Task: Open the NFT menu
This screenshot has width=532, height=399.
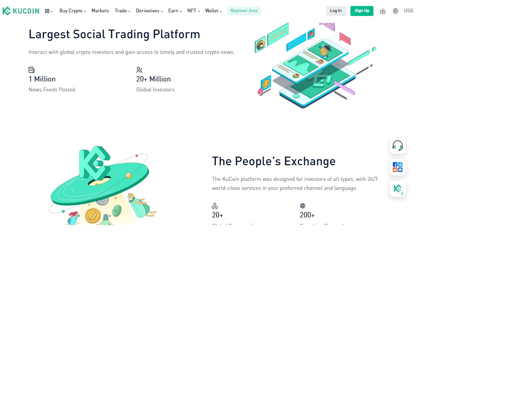Action: 193,11
